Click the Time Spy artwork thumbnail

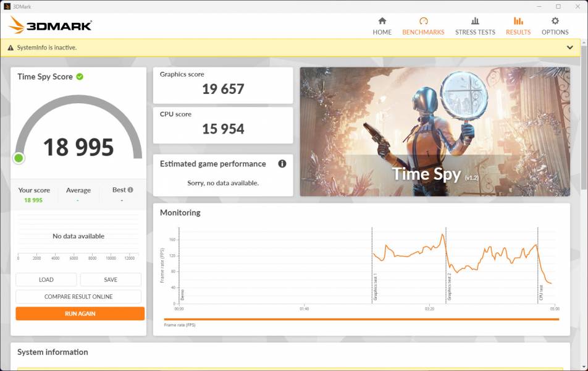coord(435,132)
